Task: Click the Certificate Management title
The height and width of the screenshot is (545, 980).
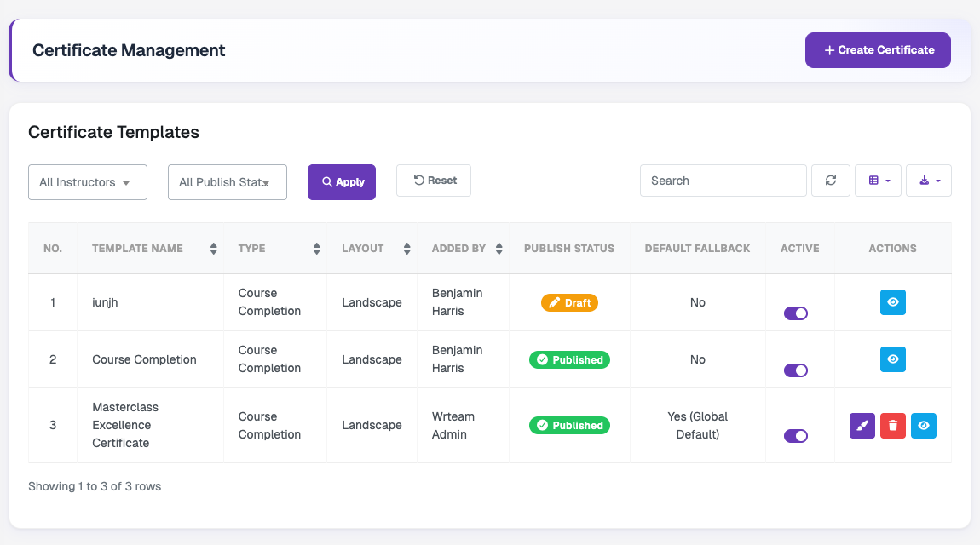Action: [129, 50]
